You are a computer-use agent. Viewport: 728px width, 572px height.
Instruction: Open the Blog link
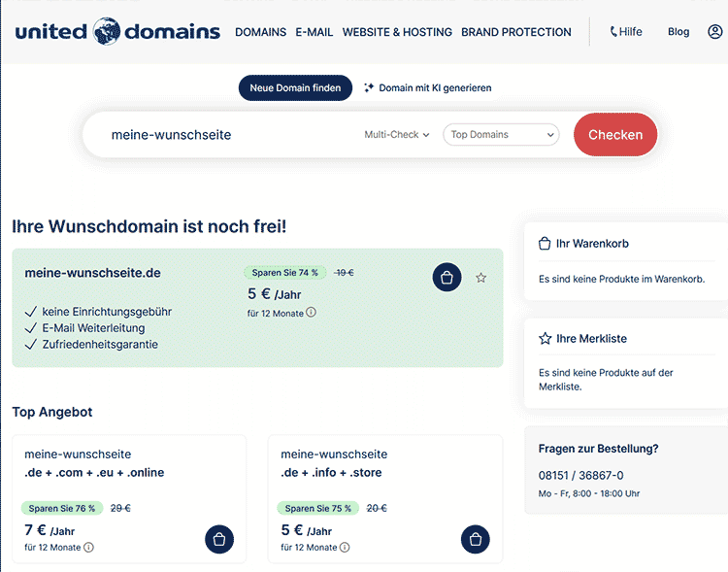tap(678, 32)
